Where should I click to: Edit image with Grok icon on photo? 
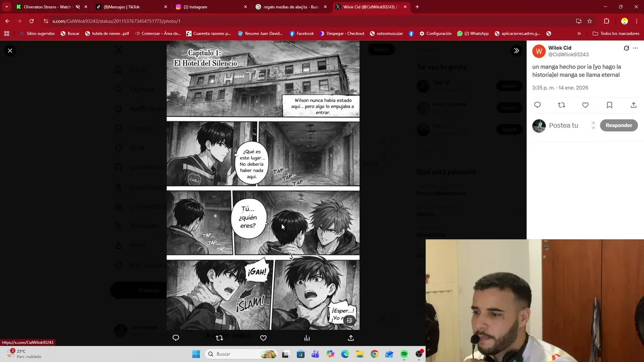click(350, 320)
